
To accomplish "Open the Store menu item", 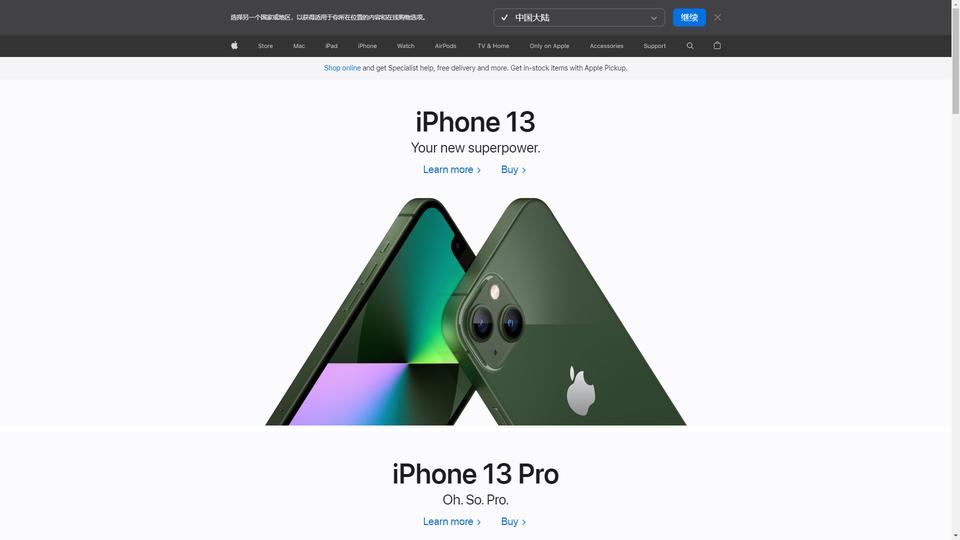I will (x=265, y=46).
